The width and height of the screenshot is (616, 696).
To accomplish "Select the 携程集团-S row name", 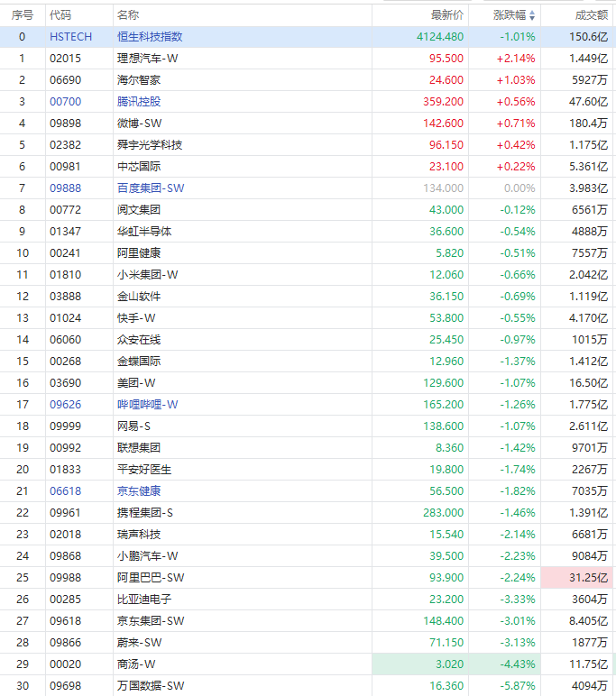I will coord(145,513).
